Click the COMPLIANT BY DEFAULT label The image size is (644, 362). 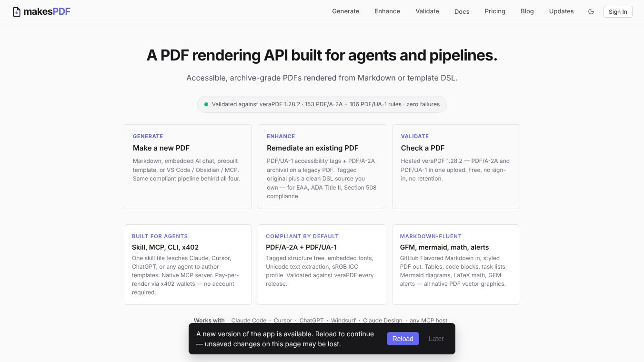302,236
